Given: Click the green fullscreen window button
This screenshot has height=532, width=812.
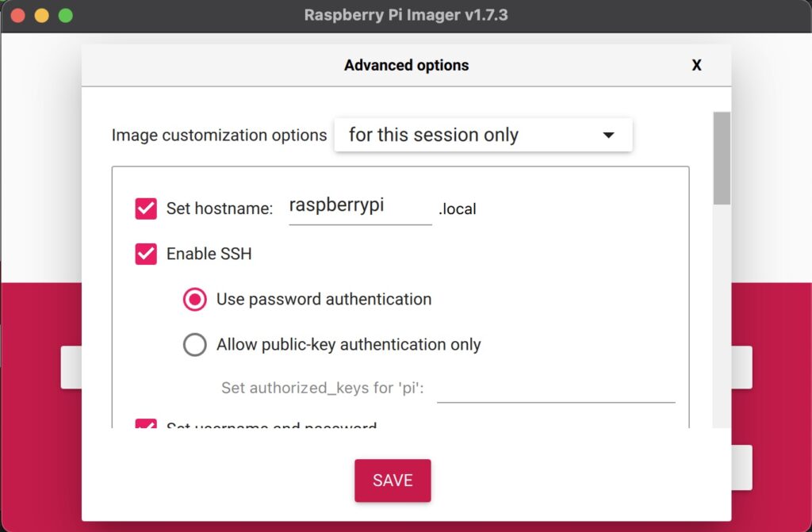Looking at the screenshot, I should pyautogui.click(x=66, y=15).
